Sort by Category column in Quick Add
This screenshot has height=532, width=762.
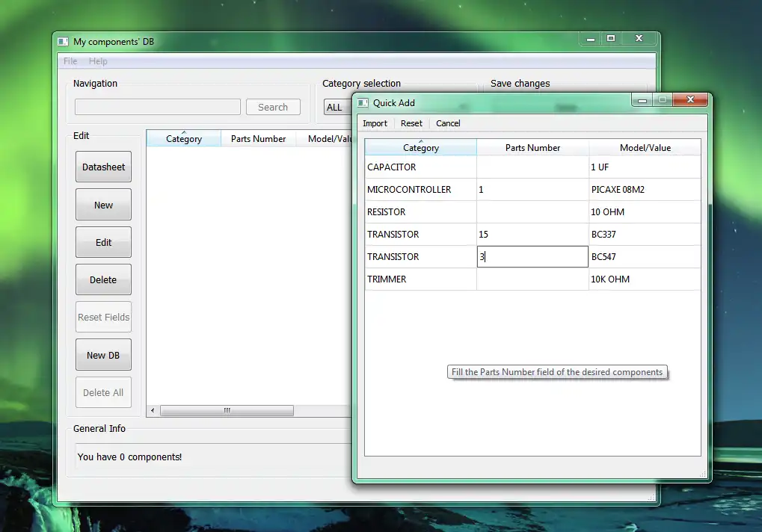coord(420,148)
